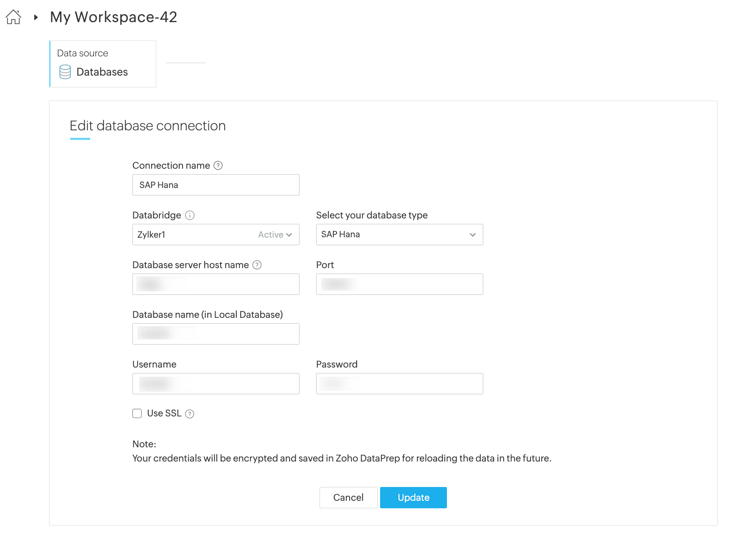Enable the Use SSL checkbox
756x558 pixels.
pyautogui.click(x=137, y=413)
